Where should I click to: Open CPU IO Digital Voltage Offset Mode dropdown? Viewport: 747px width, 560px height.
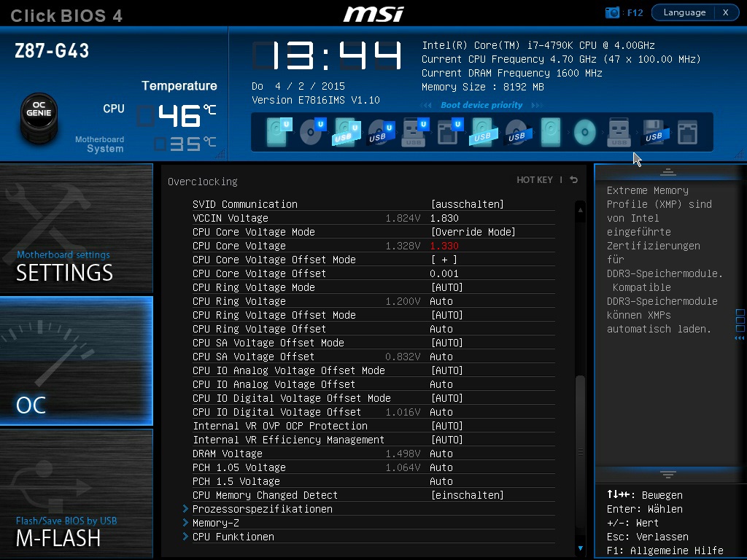(447, 398)
